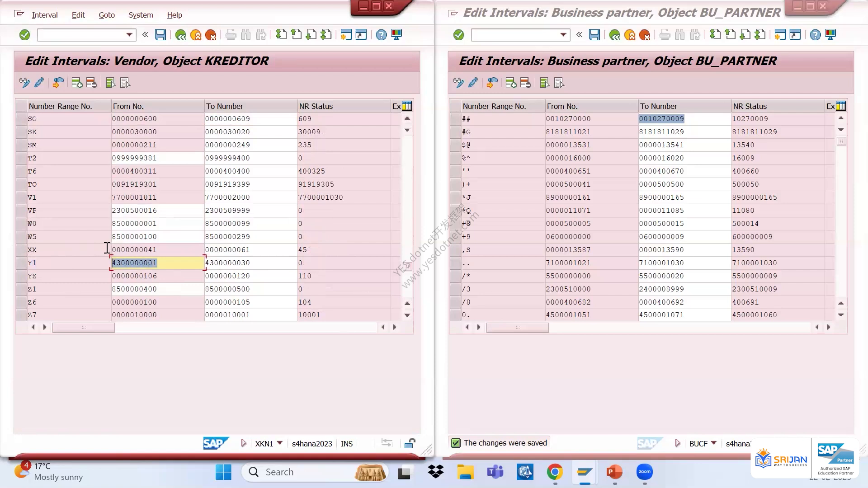Select all intervals icon in Vendor window
The image size is (868, 488).
pos(110,83)
